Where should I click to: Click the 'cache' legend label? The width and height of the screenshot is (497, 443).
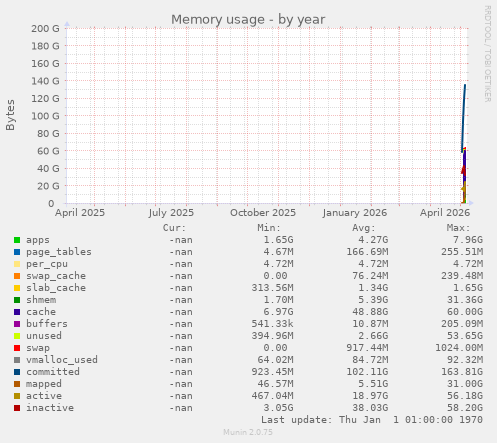[41, 312]
